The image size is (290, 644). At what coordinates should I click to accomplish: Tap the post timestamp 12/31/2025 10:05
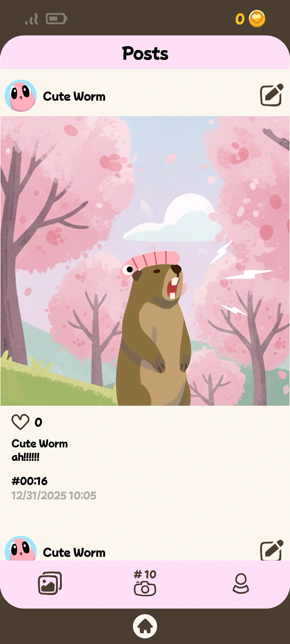pyautogui.click(x=54, y=495)
